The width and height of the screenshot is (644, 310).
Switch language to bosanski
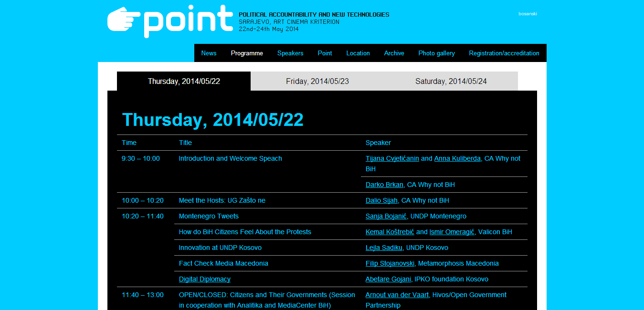pos(528,14)
